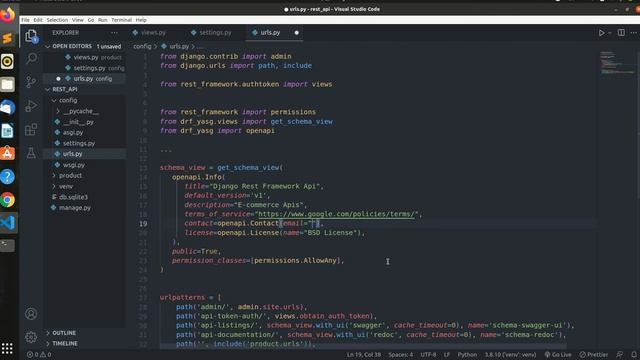The width and height of the screenshot is (640, 360).
Task: Open Terminal from the dock
Action: (7, 245)
